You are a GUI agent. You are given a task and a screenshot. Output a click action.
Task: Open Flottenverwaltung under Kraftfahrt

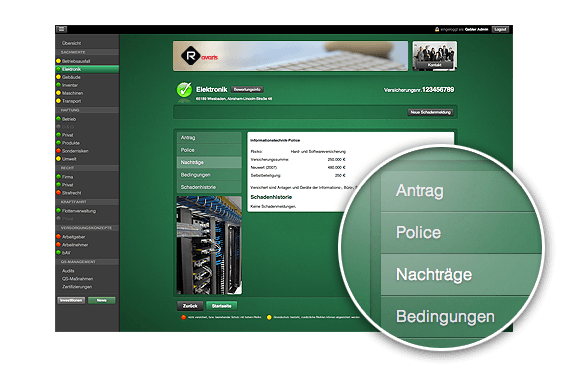(x=79, y=210)
